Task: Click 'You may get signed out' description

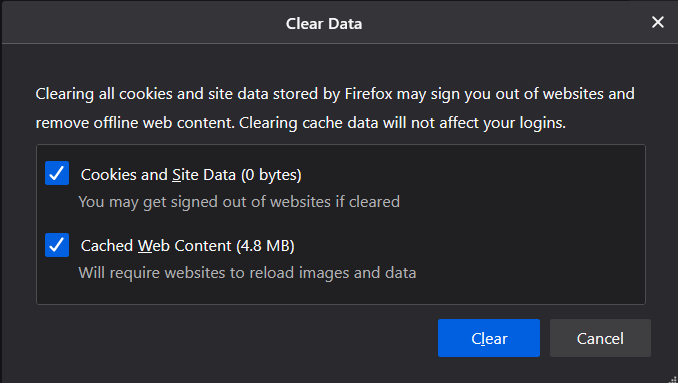Action: [239, 202]
